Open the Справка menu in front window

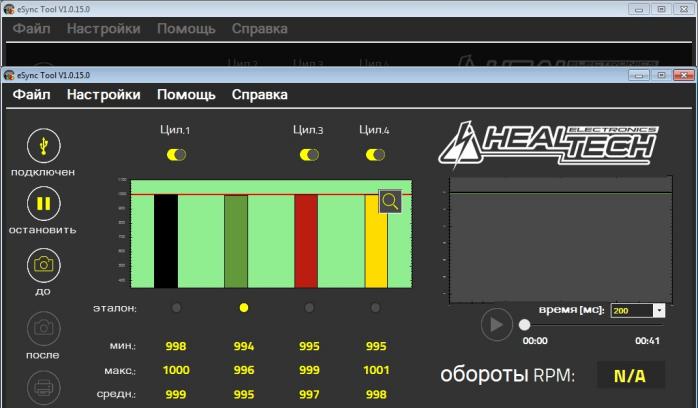tap(260, 94)
